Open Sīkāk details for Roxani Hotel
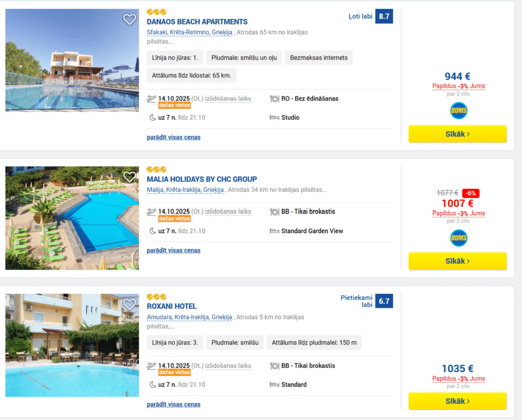Image resolution: width=522 pixels, height=420 pixels. tap(457, 401)
